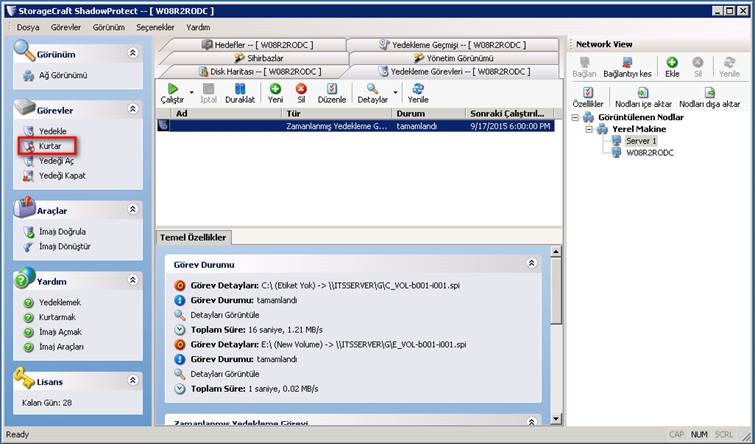Screen dimensions: 755x444
Task: Click Detayları Görüntüle under E:\ job
Action: tap(225, 374)
